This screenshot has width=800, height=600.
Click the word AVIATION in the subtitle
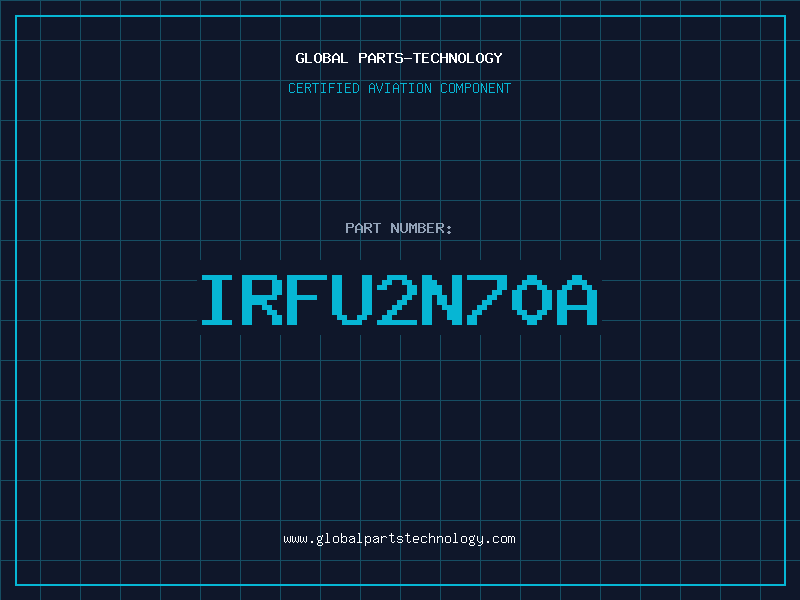[x=400, y=88]
